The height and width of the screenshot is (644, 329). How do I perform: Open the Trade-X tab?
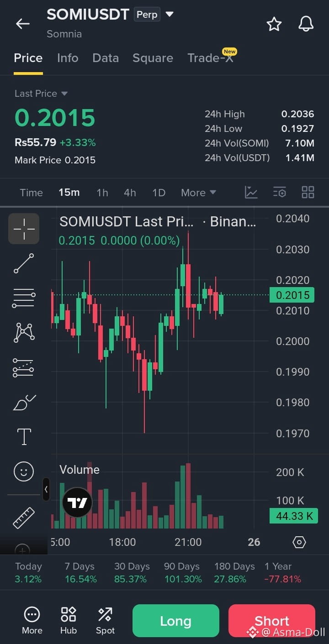(211, 58)
